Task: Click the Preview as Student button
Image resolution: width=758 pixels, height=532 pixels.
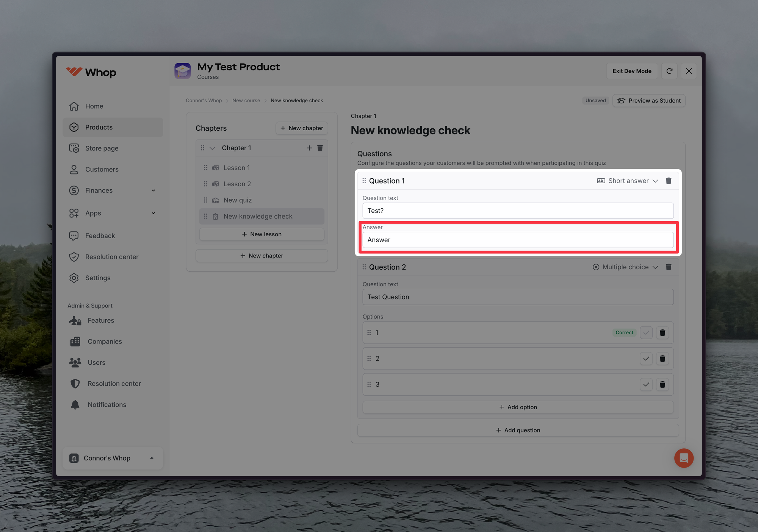Action: [649, 101]
